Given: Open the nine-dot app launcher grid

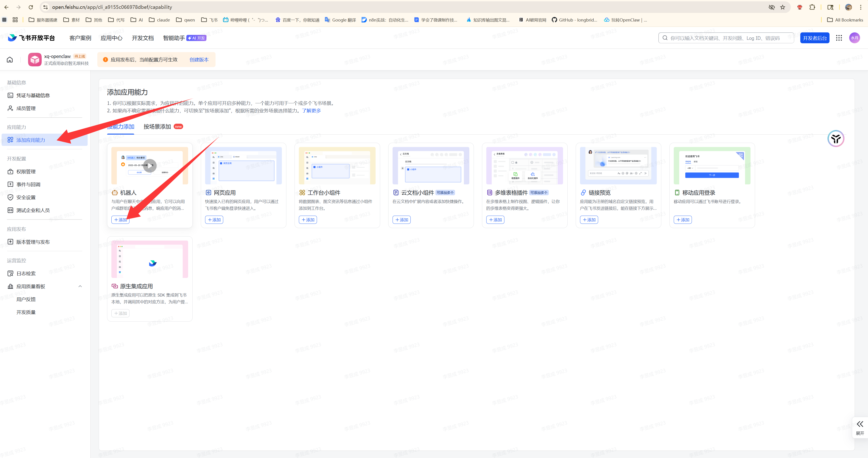Looking at the screenshot, I should pos(839,38).
